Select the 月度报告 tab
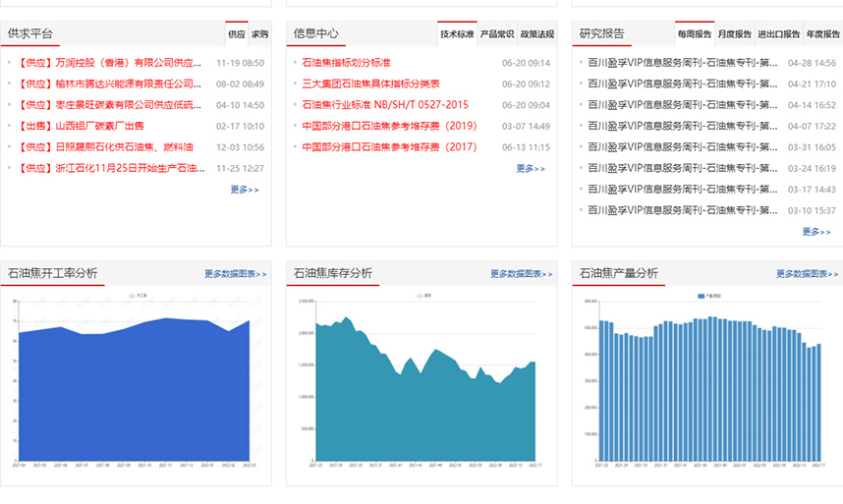843x504 pixels. tap(734, 34)
